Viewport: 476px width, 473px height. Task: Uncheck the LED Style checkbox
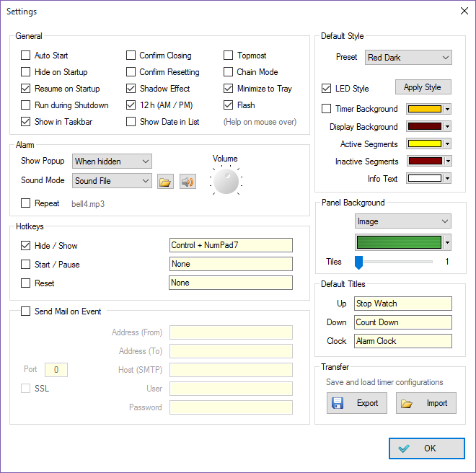326,89
